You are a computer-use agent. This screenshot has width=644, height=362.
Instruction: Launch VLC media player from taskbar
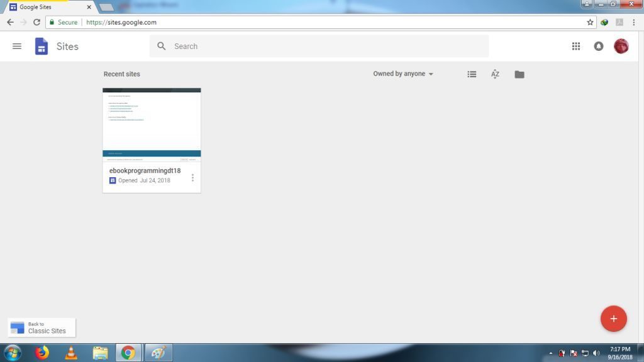(x=71, y=353)
